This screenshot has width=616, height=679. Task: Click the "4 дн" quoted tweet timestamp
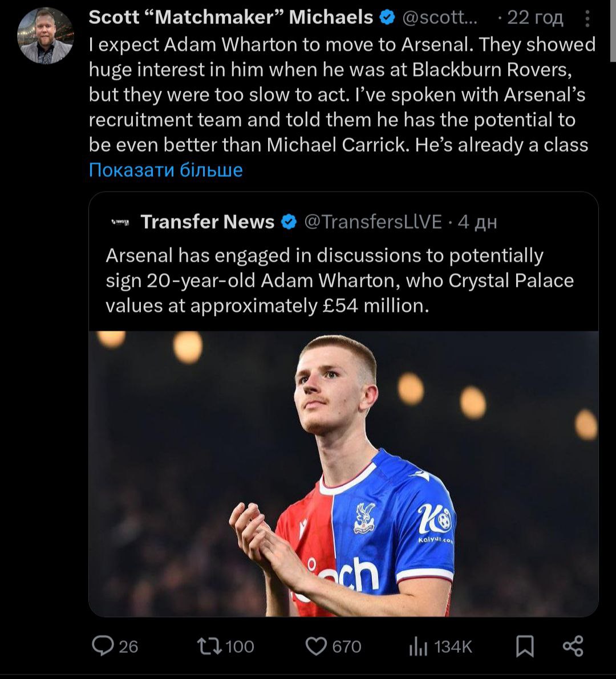coord(477,222)
